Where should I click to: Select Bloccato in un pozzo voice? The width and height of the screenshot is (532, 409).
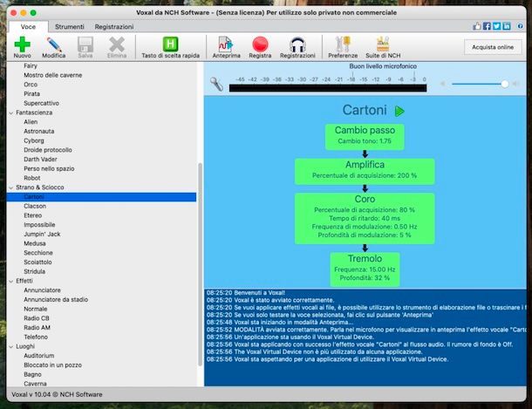52,365
